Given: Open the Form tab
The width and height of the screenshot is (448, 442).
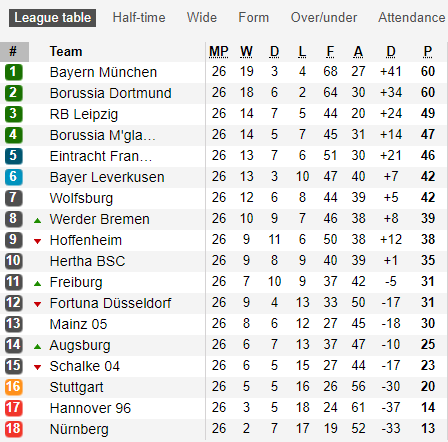Looking at the screenshot, I should [x=254, y=18].
